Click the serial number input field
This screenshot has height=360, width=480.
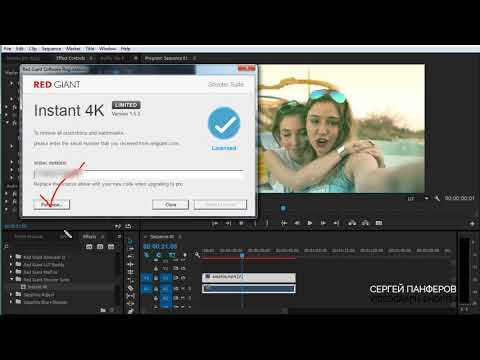139,174
